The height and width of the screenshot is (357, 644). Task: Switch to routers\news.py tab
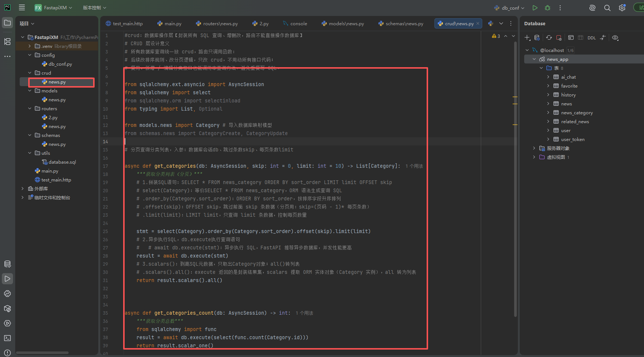[217, 23]
